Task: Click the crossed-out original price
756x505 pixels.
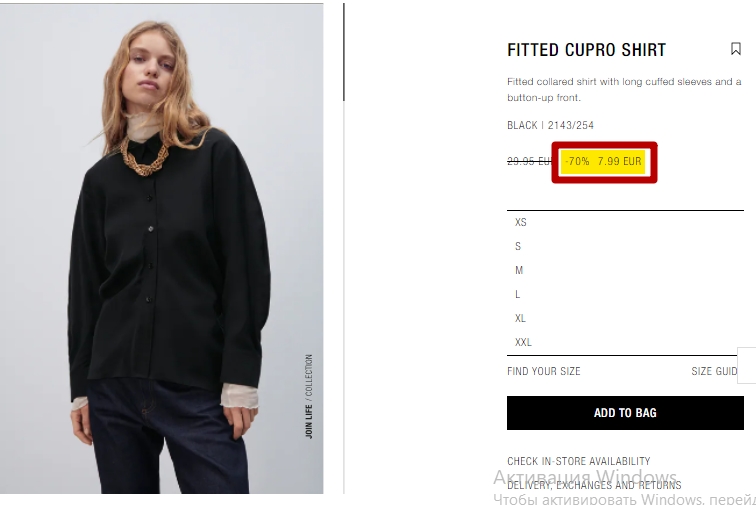Action: [x=529, y=161]
